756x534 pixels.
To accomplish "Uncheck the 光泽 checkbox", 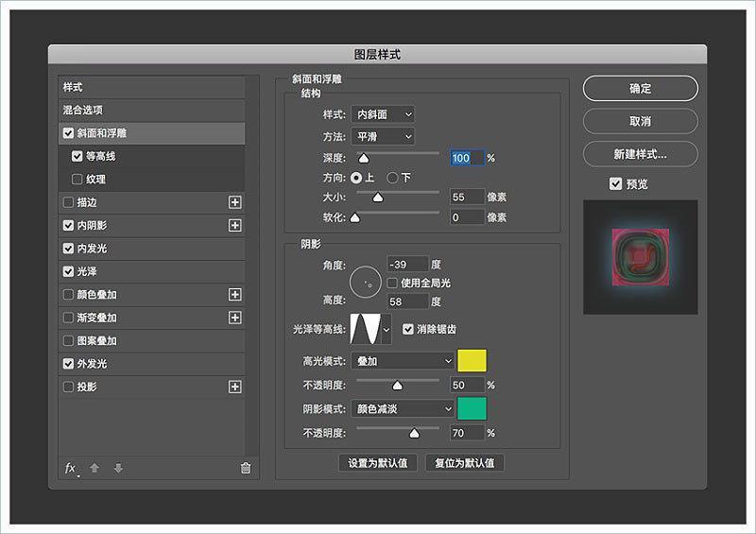I will click(x=68, y=271).
